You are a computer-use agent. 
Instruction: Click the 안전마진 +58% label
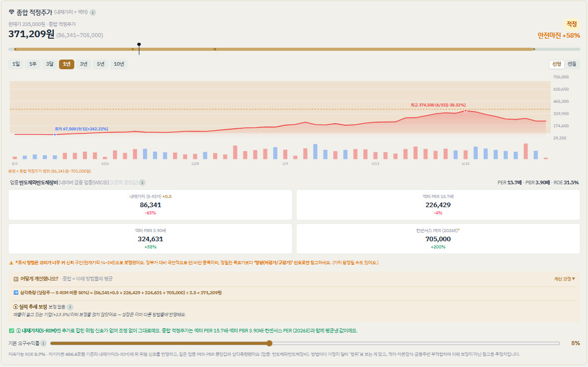tap(558, 36)
